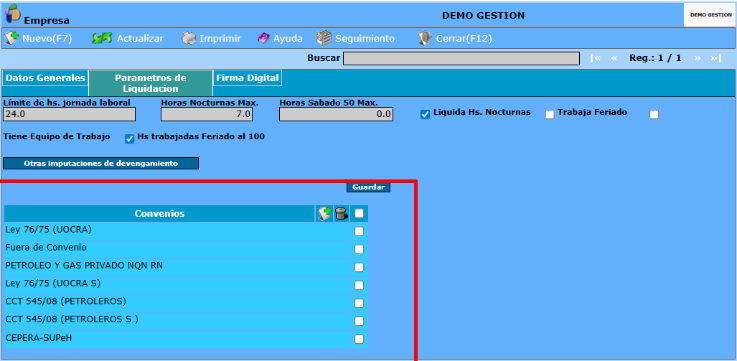Click the Límite de hs. jornada laboral field

click(70, 114)
